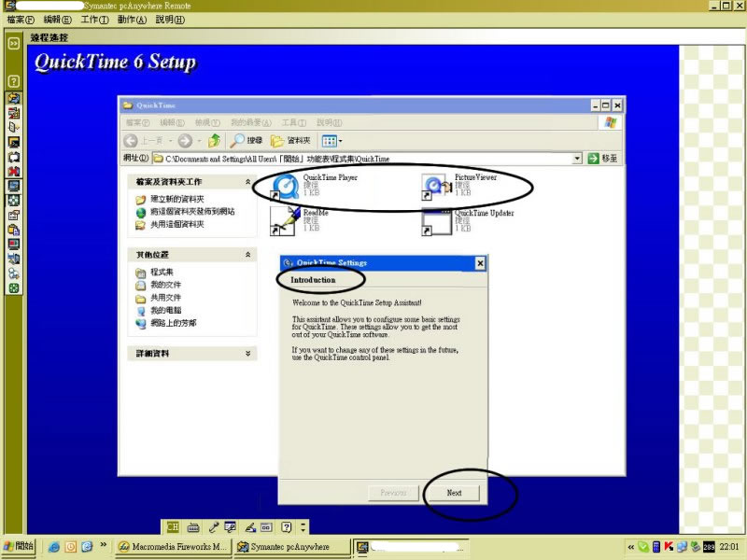Viewport: 747px width, 560px height.
Task: Open the 動作(A) menu in pcAnywhere Remote
Action: coord(132,20)
